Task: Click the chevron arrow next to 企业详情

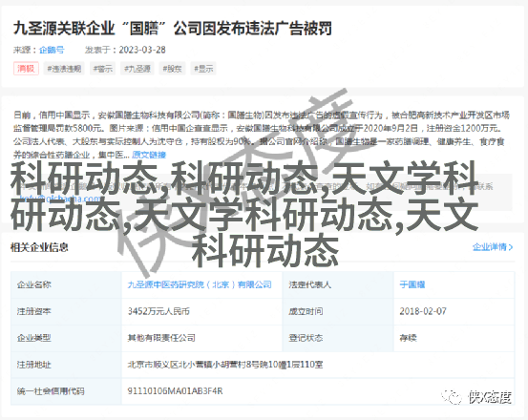Action: click(511, 247)
